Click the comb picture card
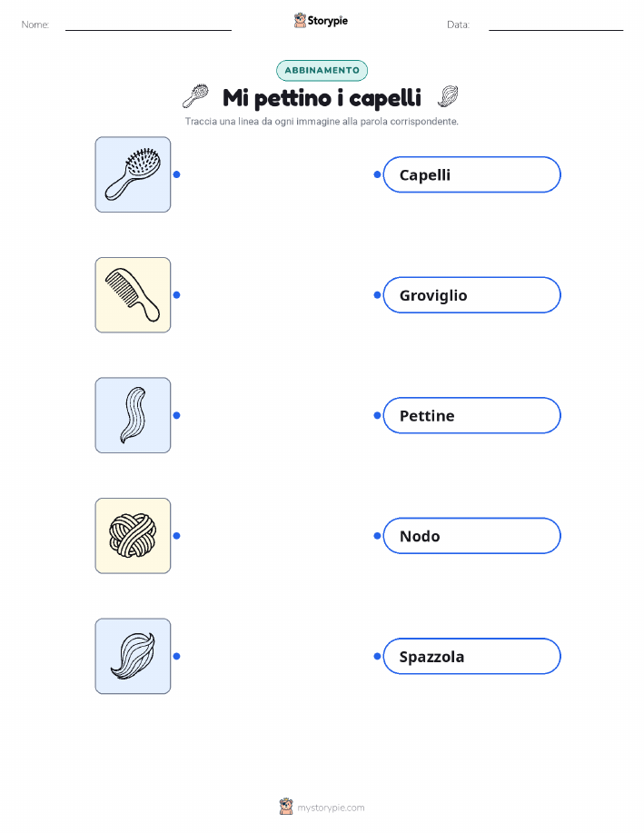Viewport: 644px width, 833px height. click(x=133, y=295)
